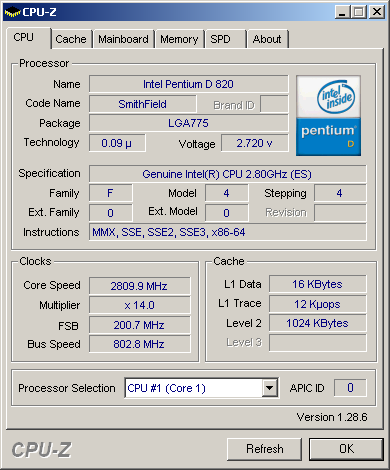Screen dimensions: 390x470
Task: Click the Ext. Family value 0
Action: [x=110, y=213]
